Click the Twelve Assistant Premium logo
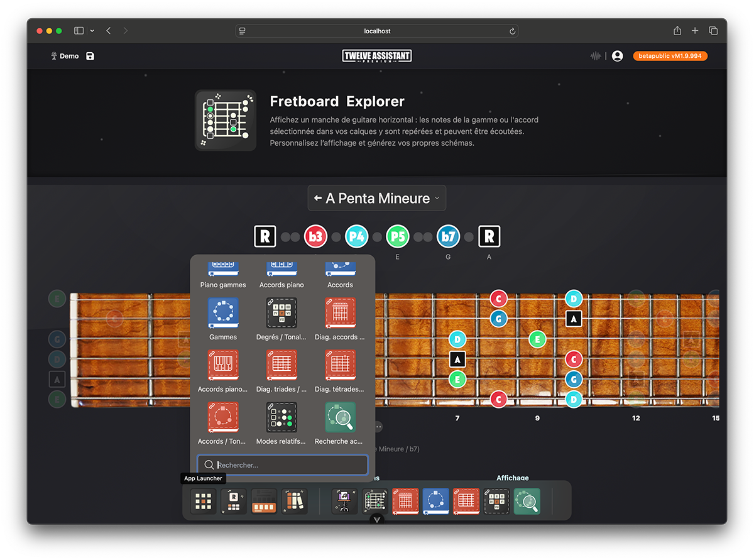This screenshot has width=754, height=560. click(x=377, y=56)
